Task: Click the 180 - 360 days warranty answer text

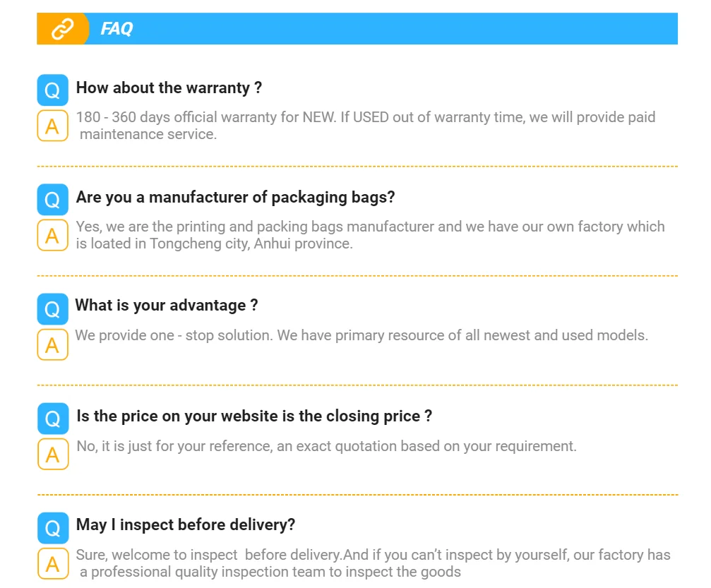Action: click(x=366, y=126)
